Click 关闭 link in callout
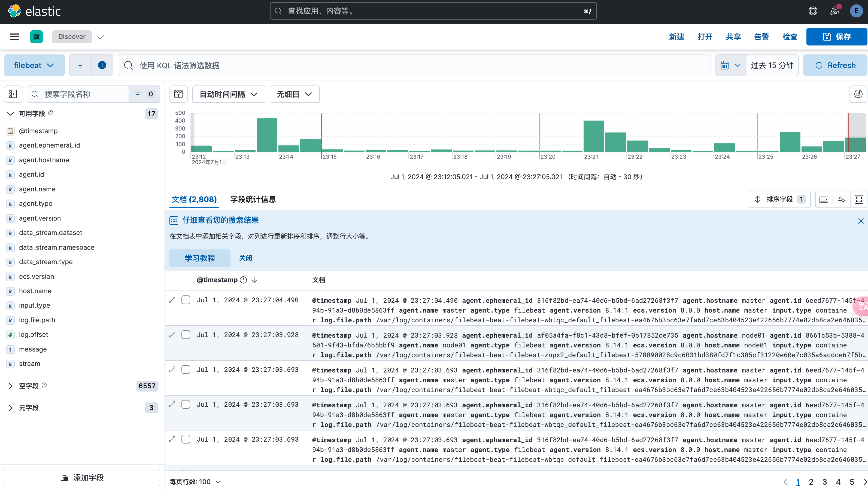Image resolution: width=868 pixels, height=489 pixels. [246, 258]
